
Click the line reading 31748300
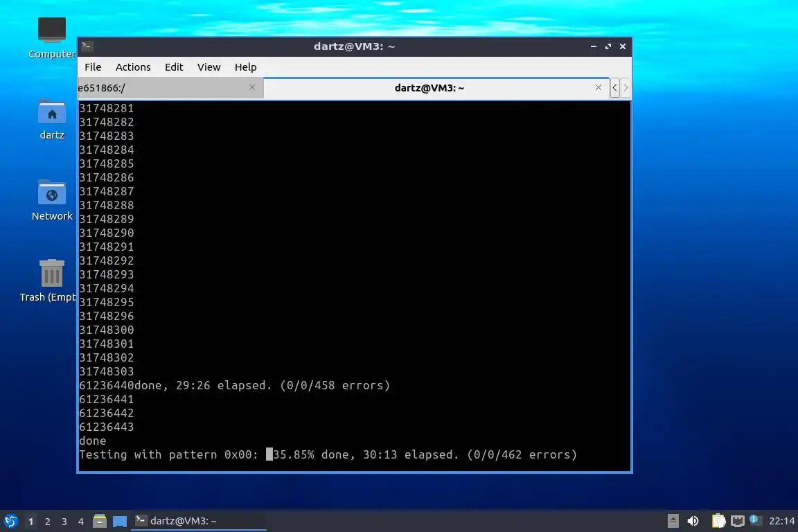[x=107, y=330]
